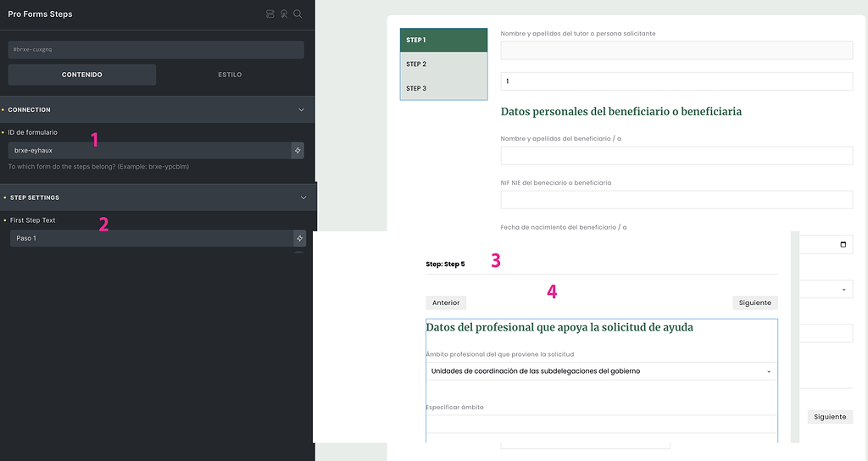Switch to the ESTILO tab
This screenshot has width=868, height=461.
tap(230, 75)
